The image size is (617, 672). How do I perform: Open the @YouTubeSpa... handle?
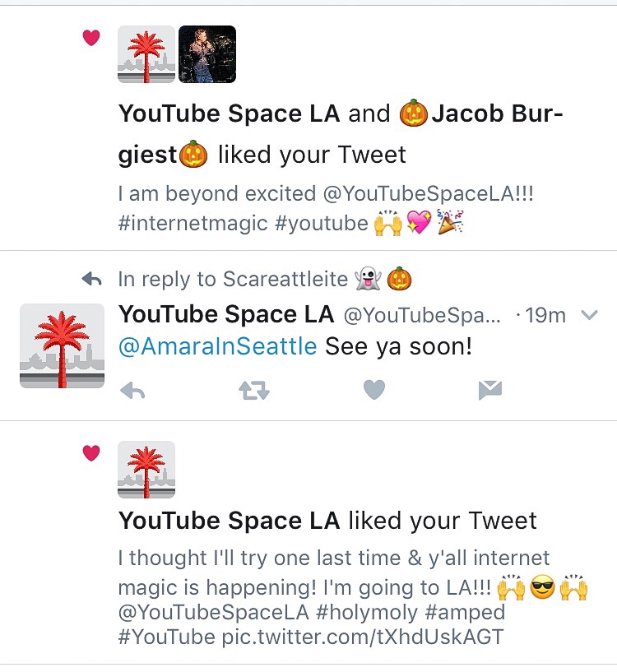pyautogui.click(x=422, y=315)
